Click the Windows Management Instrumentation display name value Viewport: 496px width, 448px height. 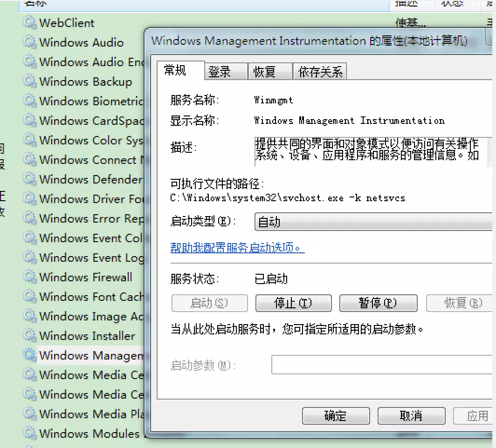[350, 121]
